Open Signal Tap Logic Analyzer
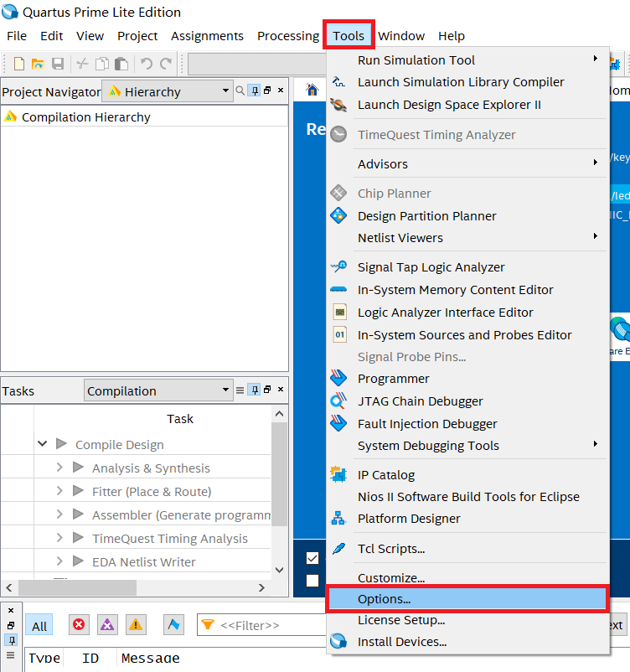Screen dimensions: 630x672 (468, 267)
